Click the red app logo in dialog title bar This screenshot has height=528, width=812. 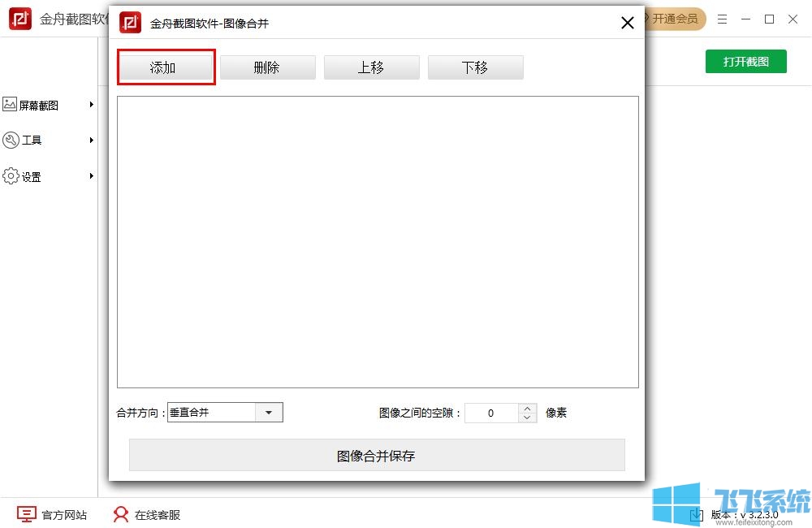coord(130,23)
